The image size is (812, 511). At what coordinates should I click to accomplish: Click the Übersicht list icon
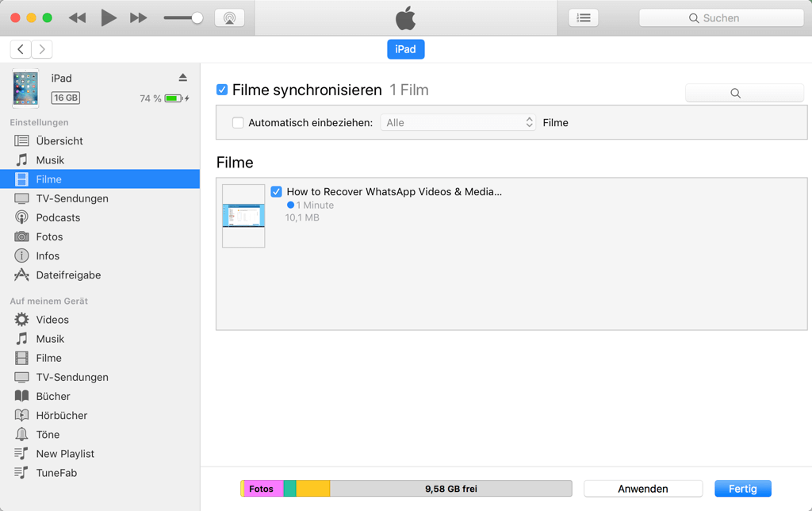21,141
